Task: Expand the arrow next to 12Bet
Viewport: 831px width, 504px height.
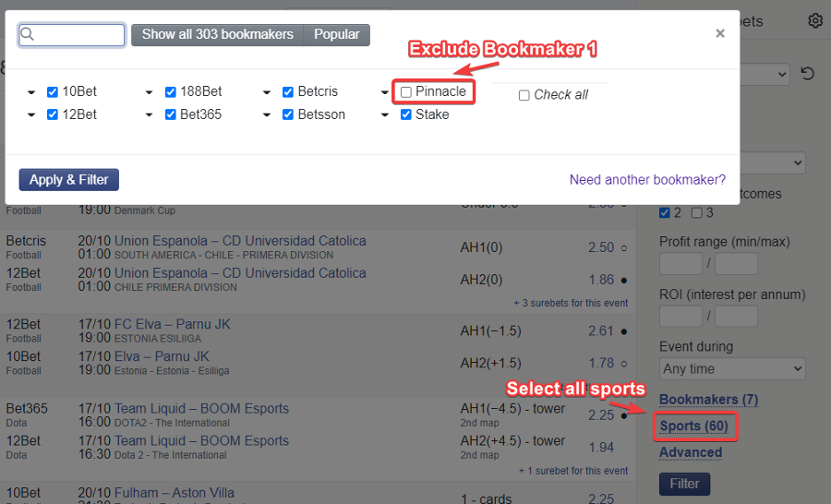Action: tap(31, 115)
